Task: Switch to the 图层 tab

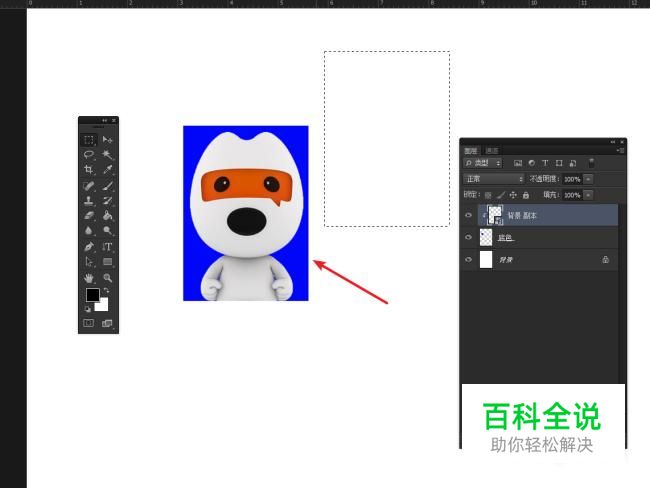Action: coord(471,150)
